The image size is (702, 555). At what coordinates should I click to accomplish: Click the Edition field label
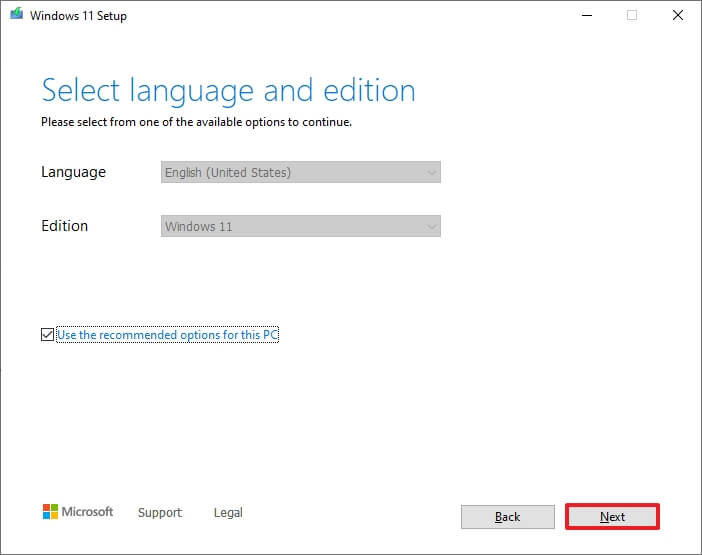(x=64, y=226)
